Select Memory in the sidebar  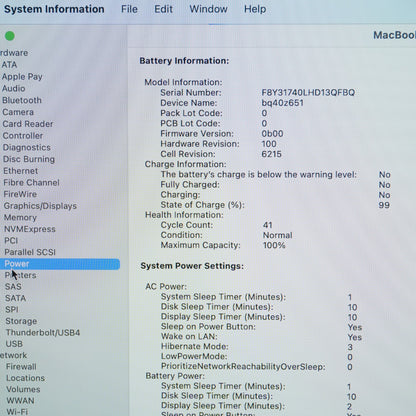(x=20, y=218)
